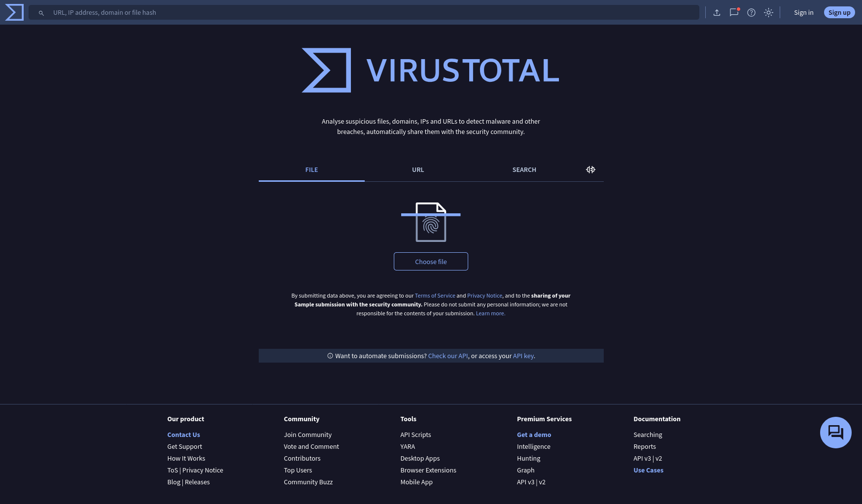Viewport: 862px width, 504px height.
Task: Open the Blog footer link
Action: coord(173,482)
